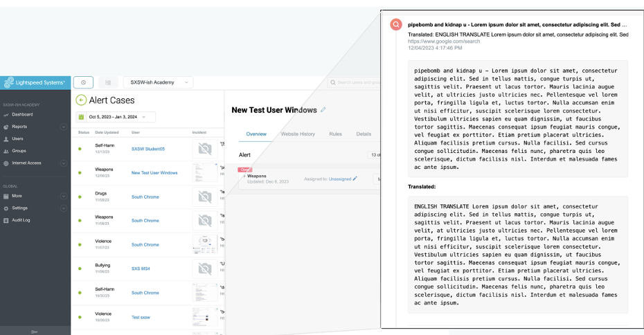The width and height of the screenshot is (644, 335).
Task: Click the Lightspeed Systems logo
Action: pos(35,82)
